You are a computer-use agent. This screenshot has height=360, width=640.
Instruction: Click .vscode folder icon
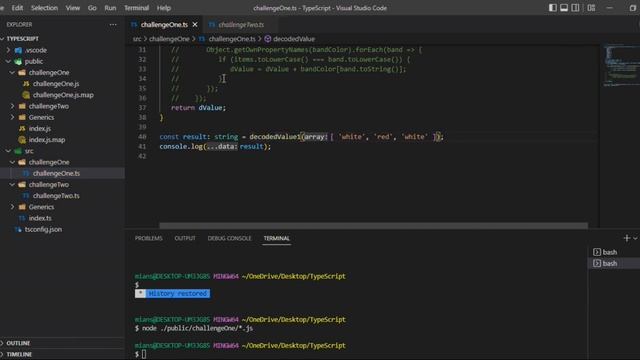point(18,50)
